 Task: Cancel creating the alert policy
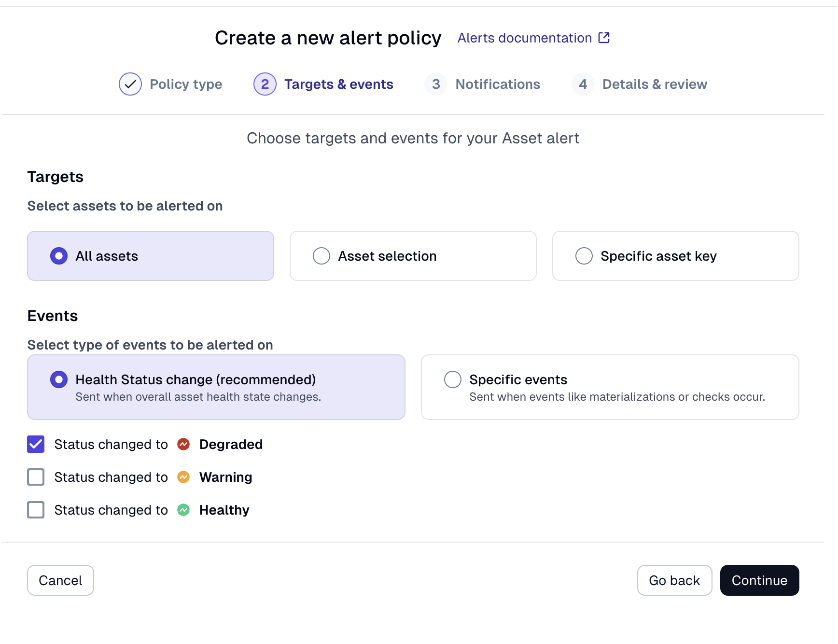(x=60, y=580)
